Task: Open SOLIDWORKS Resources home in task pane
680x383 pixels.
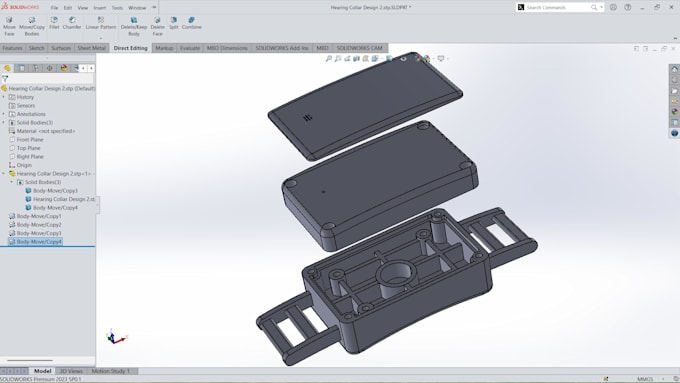Action: [674, 69]
